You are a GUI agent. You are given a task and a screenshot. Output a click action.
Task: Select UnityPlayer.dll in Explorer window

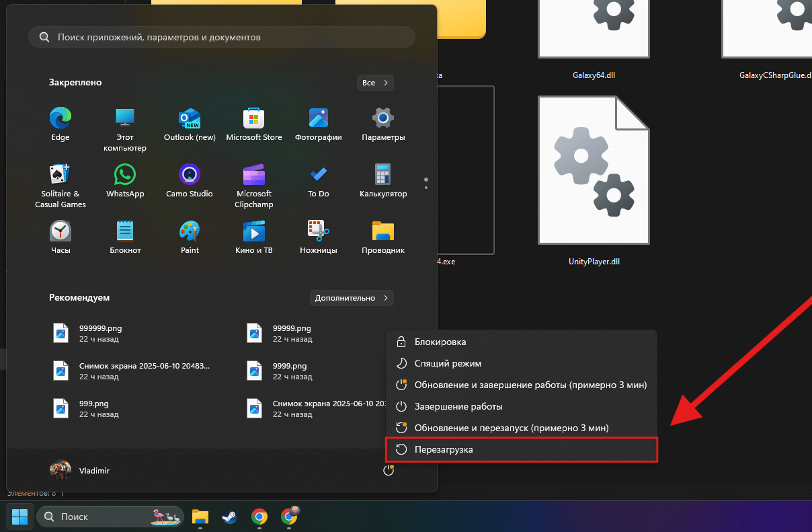pos(594,180)
